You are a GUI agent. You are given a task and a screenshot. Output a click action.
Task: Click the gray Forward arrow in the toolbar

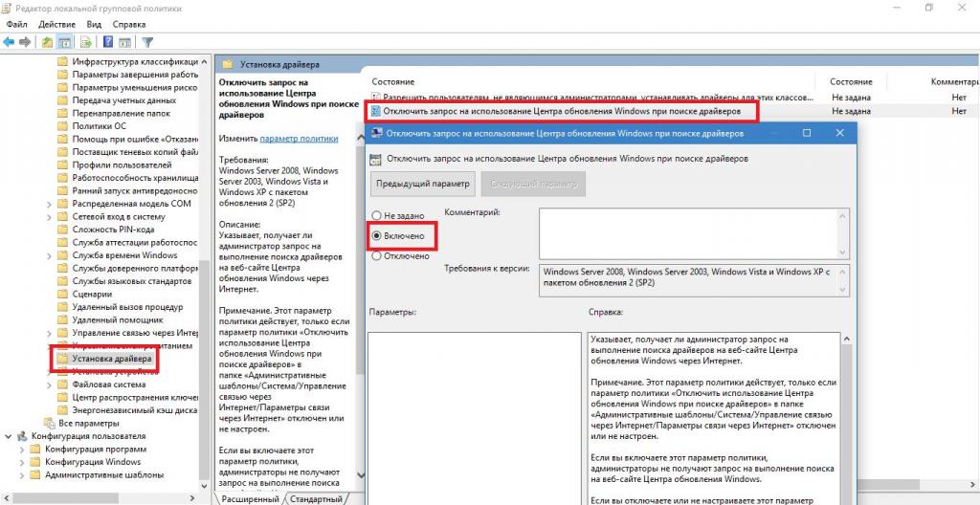tap(25, 42)
